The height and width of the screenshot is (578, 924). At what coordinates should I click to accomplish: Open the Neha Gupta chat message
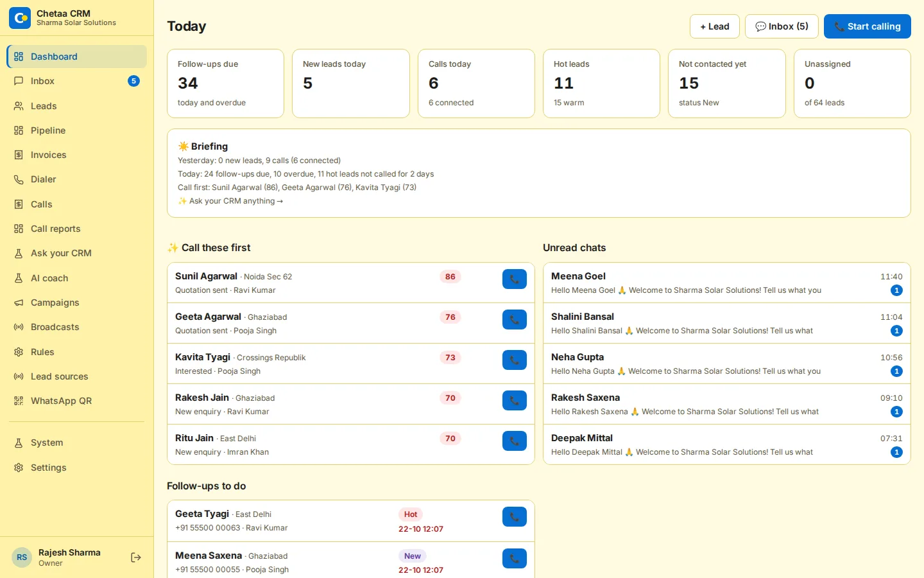click(x=727, y=363)
